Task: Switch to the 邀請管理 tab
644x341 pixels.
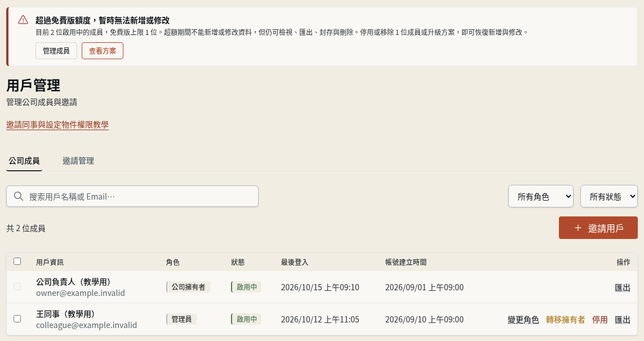Action: [x=78, y=161]
